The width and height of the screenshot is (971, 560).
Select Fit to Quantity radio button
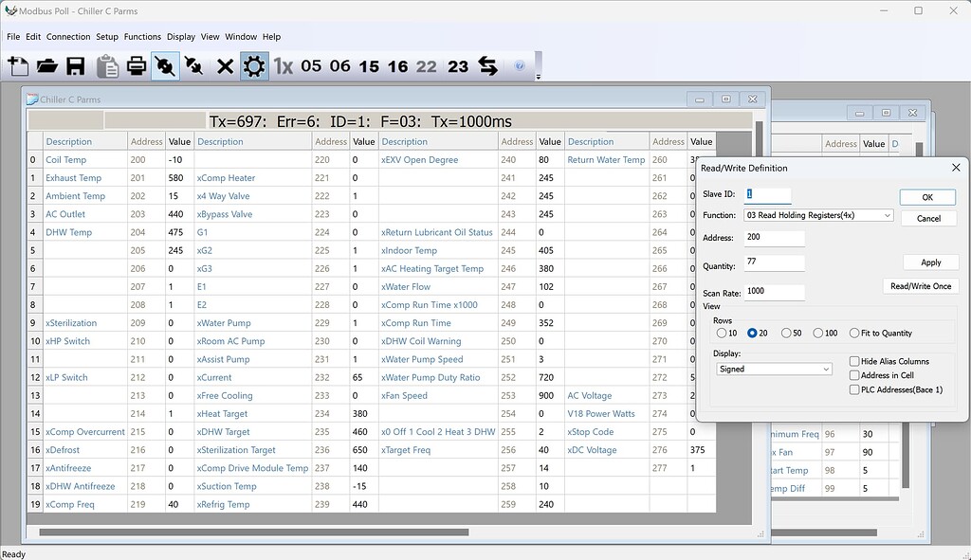click(x=854, y=333)
